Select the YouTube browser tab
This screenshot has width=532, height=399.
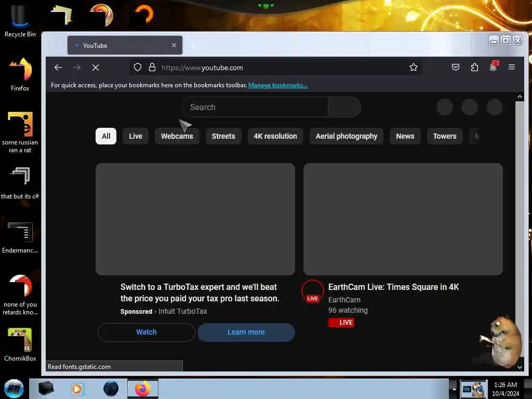125,45
